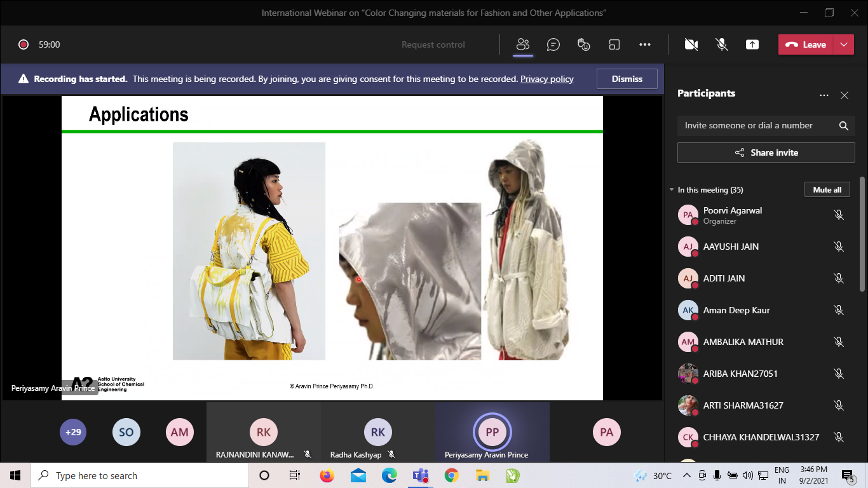Viewport: 868px width, 488px height.
Task: Open the show conversation chat icon
Action: [x=553, y=44]
